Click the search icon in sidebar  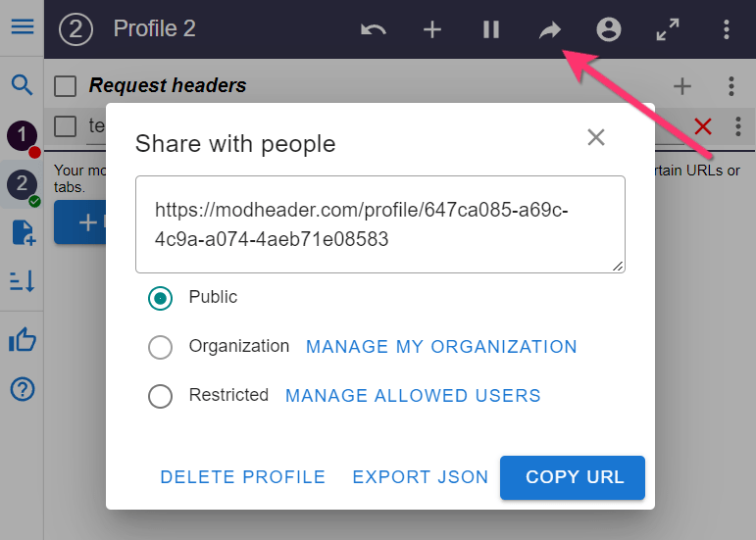click(x=22, y=84)
